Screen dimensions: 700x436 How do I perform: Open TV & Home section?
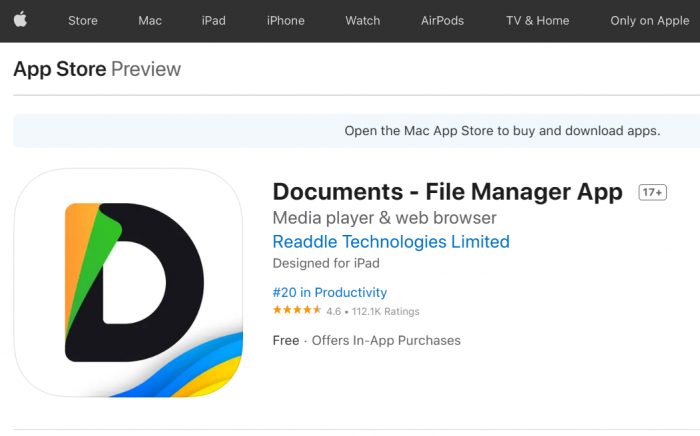point(538,21)
